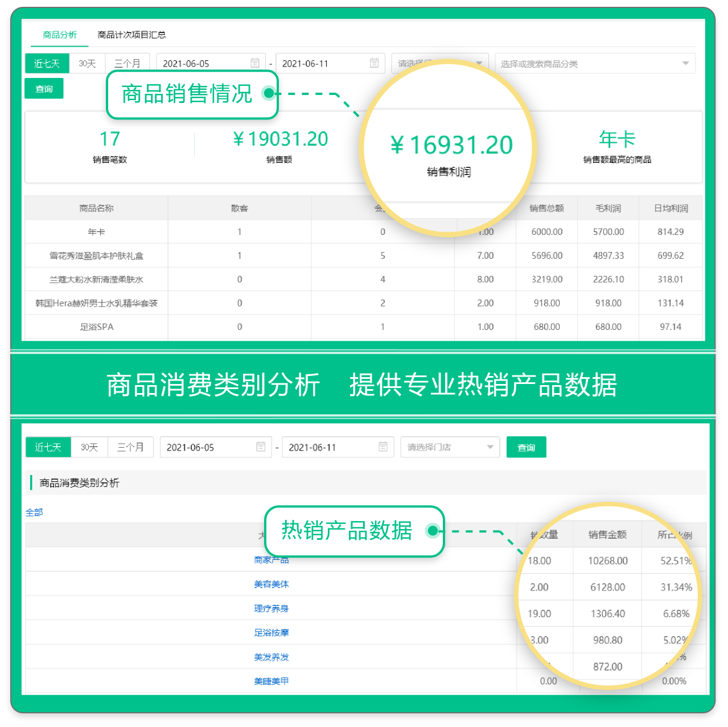Select 30天 range in lower filter bar
728x727 pixels.
pyautogui.click(x=89, y=447)
